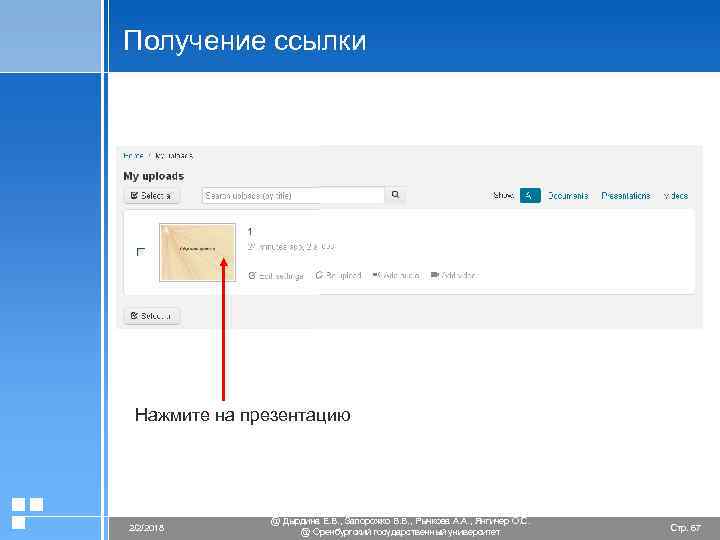Click the My uploads heading text
Screen dimensions: 720x540
(x=154, y=176)
